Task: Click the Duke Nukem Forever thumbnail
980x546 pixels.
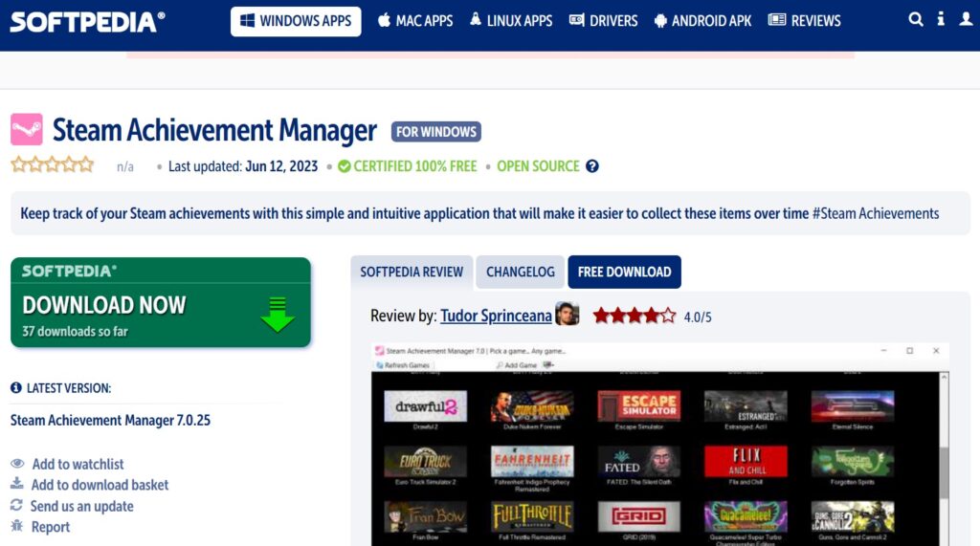Action: [532, 406]
